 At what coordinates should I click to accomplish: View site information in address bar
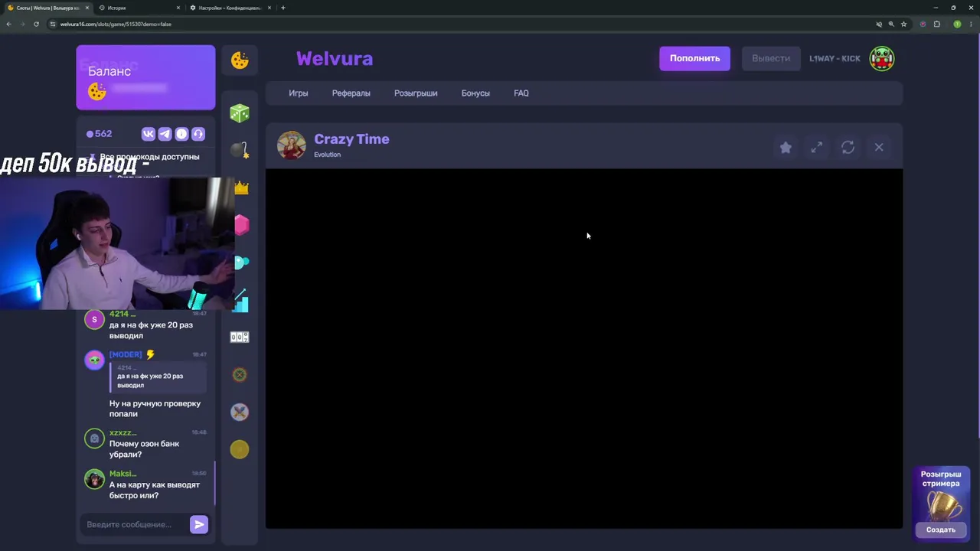(x=53, y=24)
